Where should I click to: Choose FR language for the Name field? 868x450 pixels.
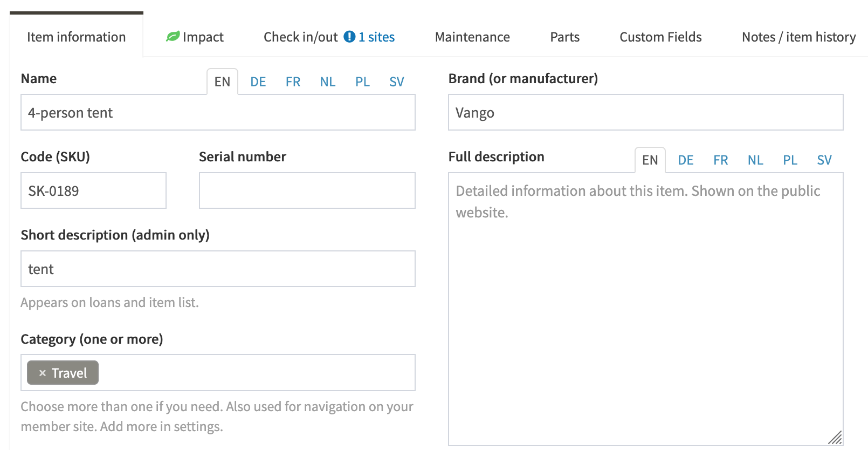[x=293, y=82]
